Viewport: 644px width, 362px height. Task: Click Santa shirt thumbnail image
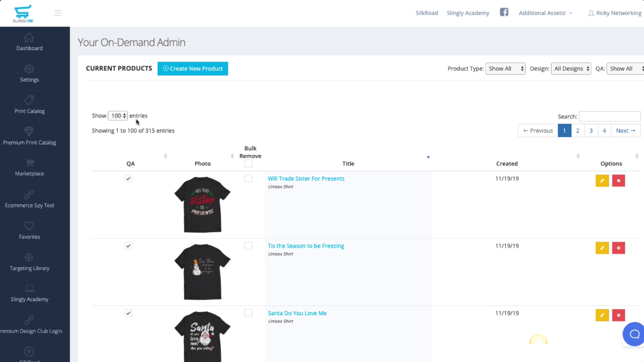(x=202, y=336)
